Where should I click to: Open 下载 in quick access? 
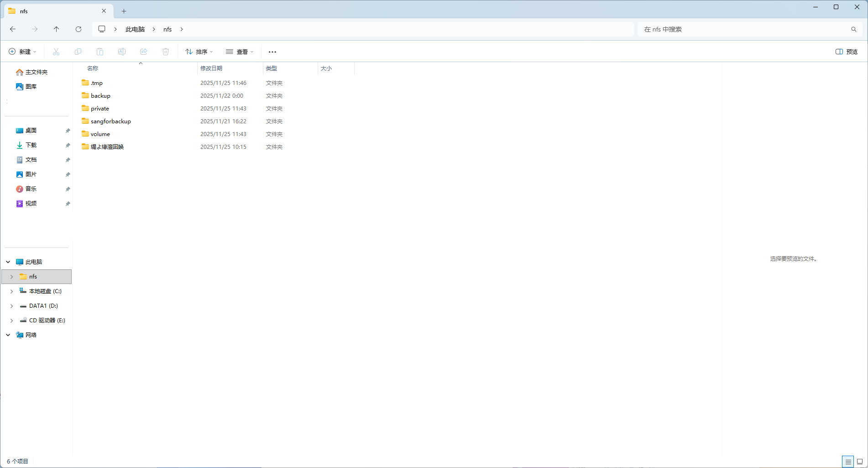(26, 145)
